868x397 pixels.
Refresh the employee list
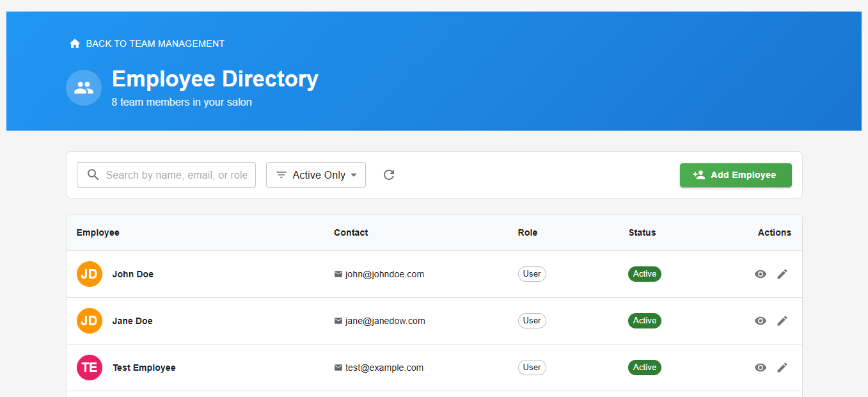pyautogui.click(x=389, y=175)
